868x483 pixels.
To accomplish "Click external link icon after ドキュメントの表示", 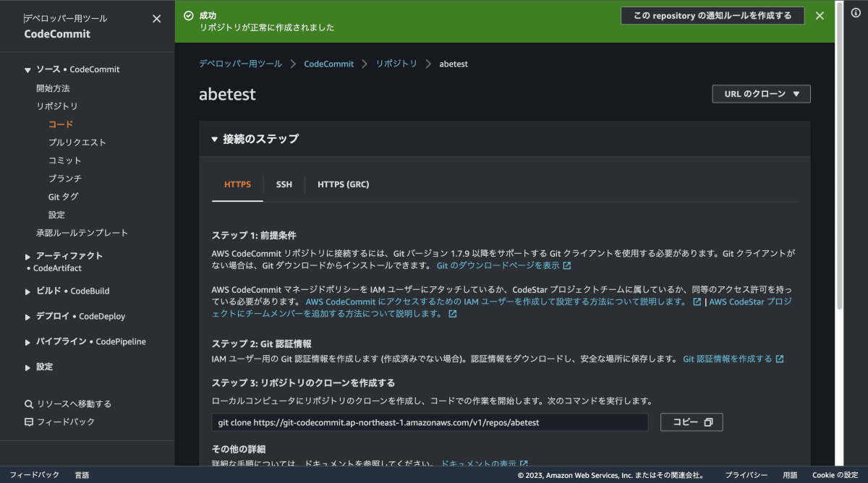I will point(524,464).
